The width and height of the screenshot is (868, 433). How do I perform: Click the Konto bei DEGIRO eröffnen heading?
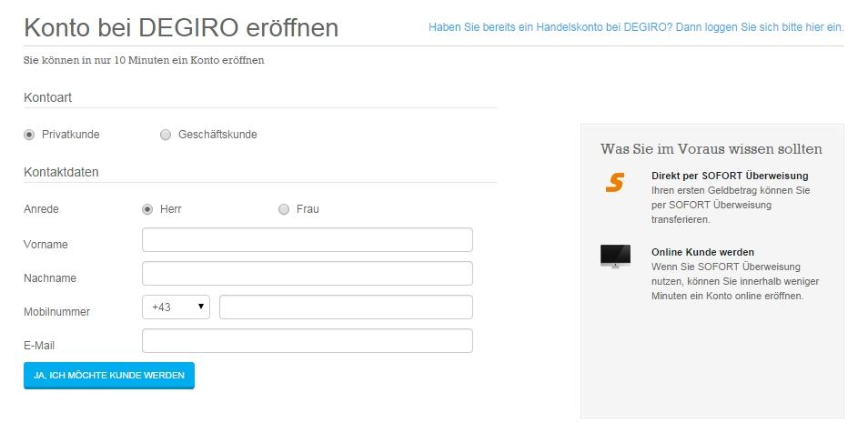tap(181, 27)
